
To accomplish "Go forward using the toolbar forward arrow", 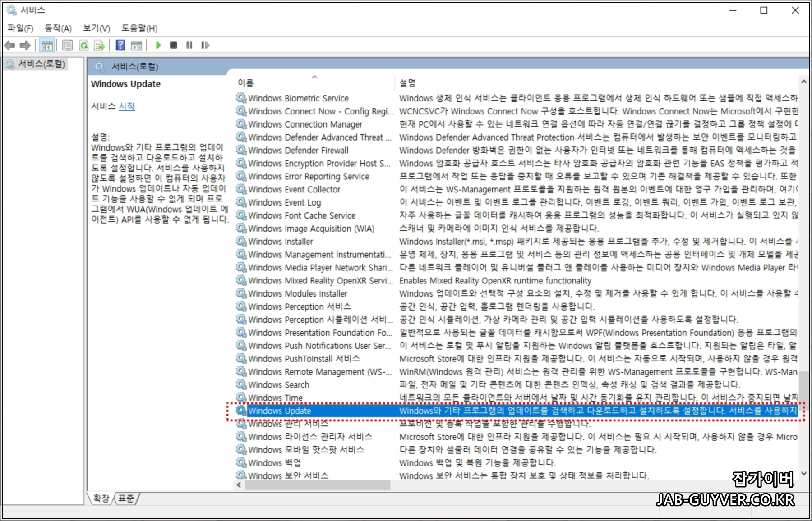I will (x=25, y=45).
